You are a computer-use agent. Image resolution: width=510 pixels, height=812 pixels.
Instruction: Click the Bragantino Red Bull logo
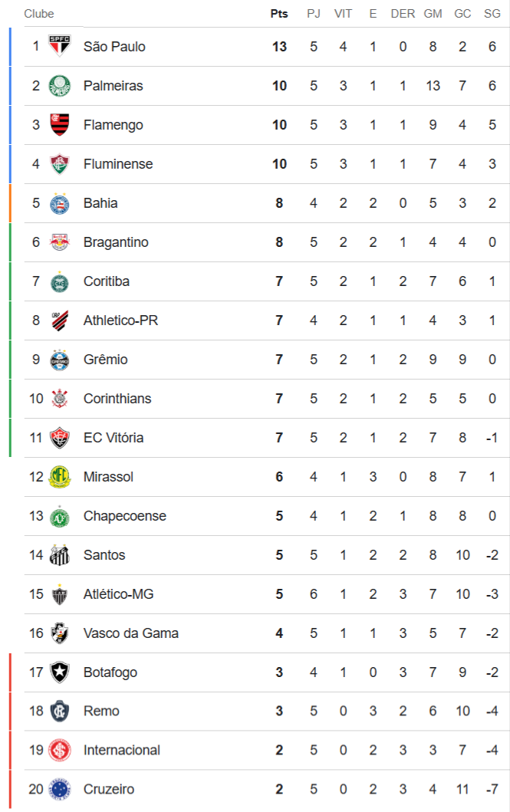59,242
